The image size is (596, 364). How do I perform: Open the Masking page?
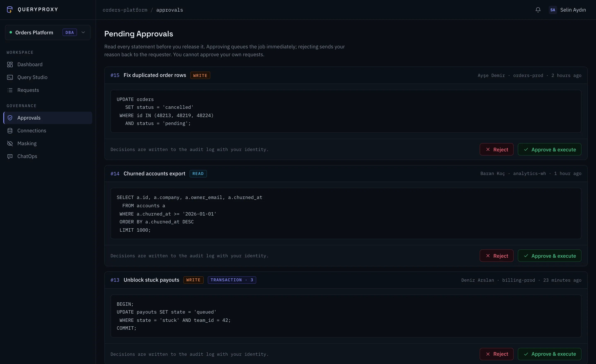48,144
